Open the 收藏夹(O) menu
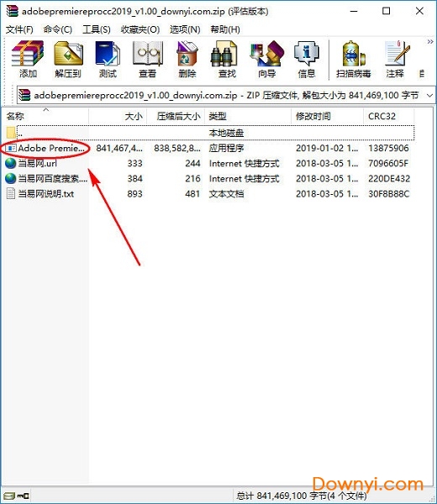The height and width of the screenshot is (504, 437). click(140, 29)
